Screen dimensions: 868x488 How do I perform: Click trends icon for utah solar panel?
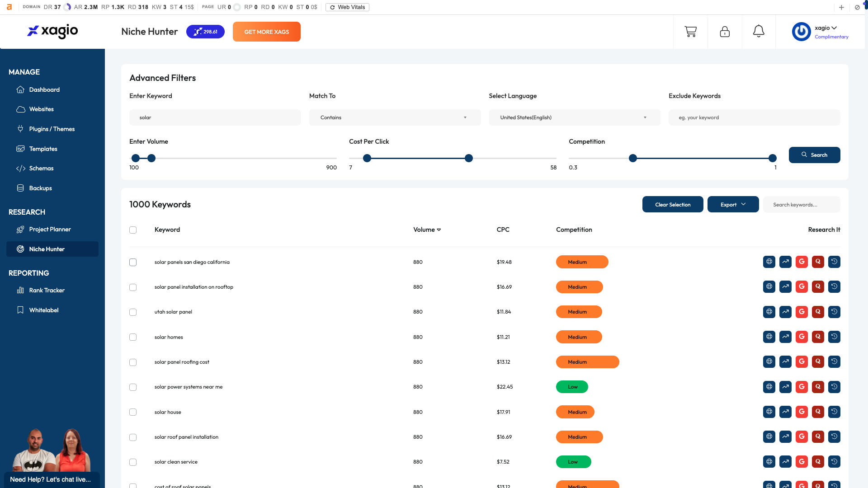[785, 312]
